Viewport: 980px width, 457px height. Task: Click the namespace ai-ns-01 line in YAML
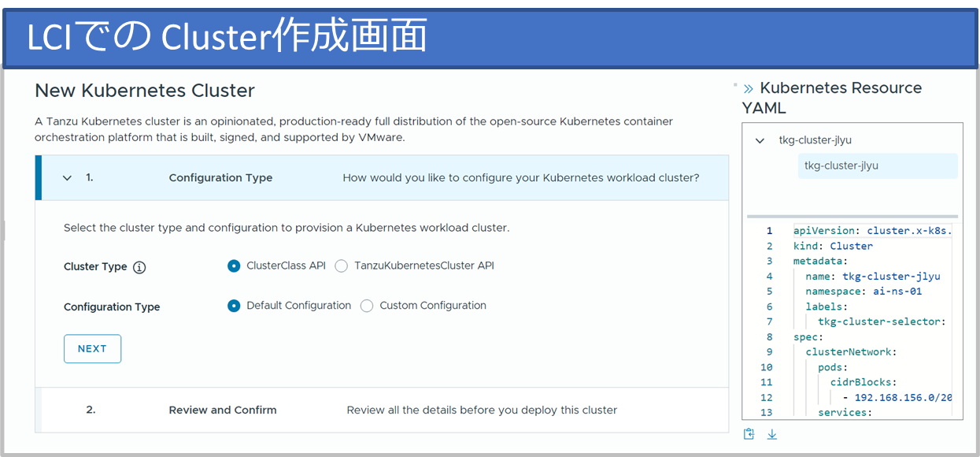pyautogui.click(x=863, y=292)
